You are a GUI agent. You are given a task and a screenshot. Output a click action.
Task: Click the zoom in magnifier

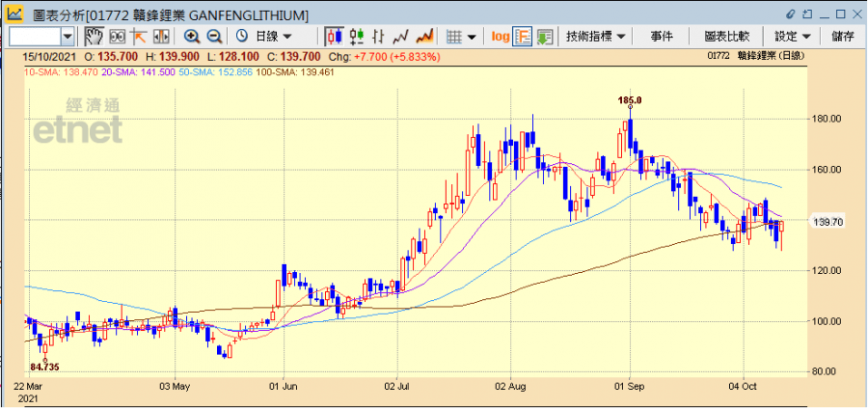(192, 36)
